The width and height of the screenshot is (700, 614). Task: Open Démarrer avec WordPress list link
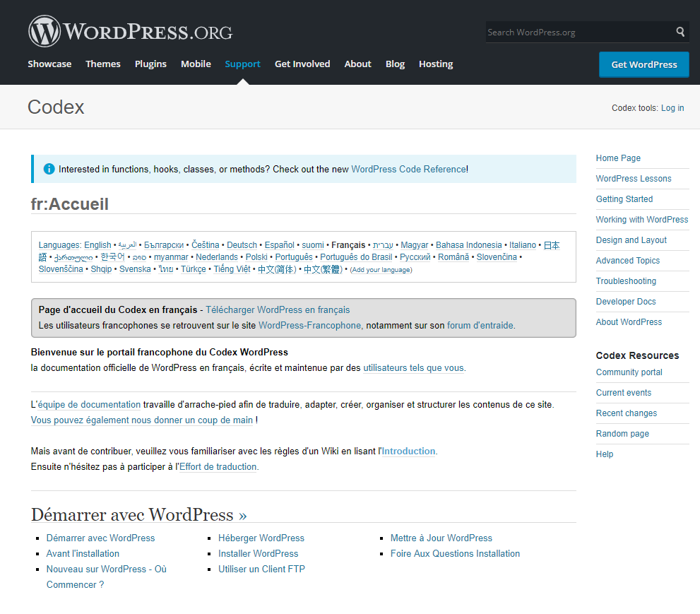100,538
